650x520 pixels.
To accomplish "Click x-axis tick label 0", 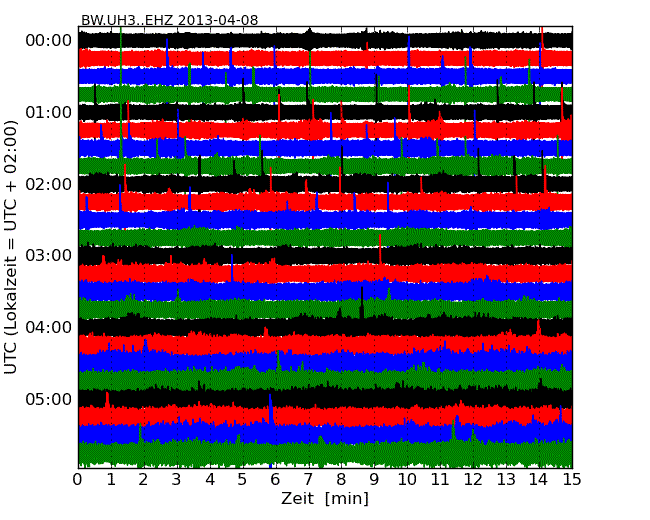I will tap(78, 479).
